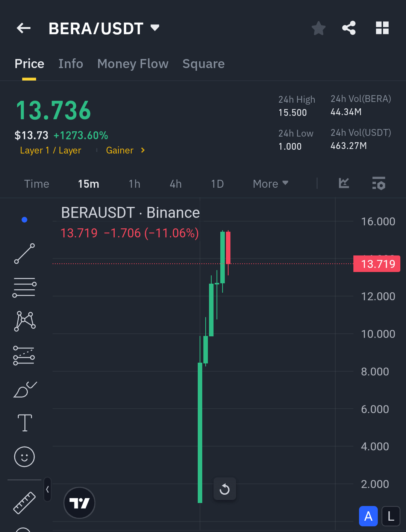Select the forecast projection lines tool
Viewport: 406px width, 532px height.
pos(24,356)
